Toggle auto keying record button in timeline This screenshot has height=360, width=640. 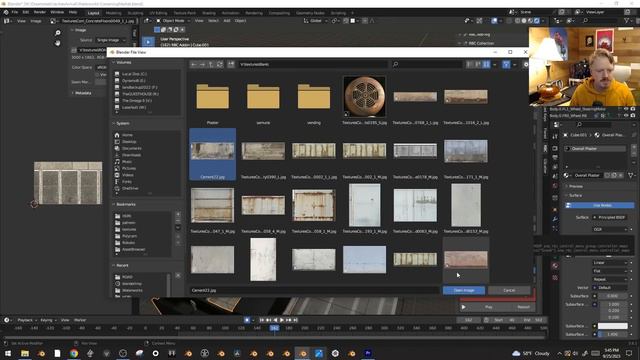click(247, 320)
